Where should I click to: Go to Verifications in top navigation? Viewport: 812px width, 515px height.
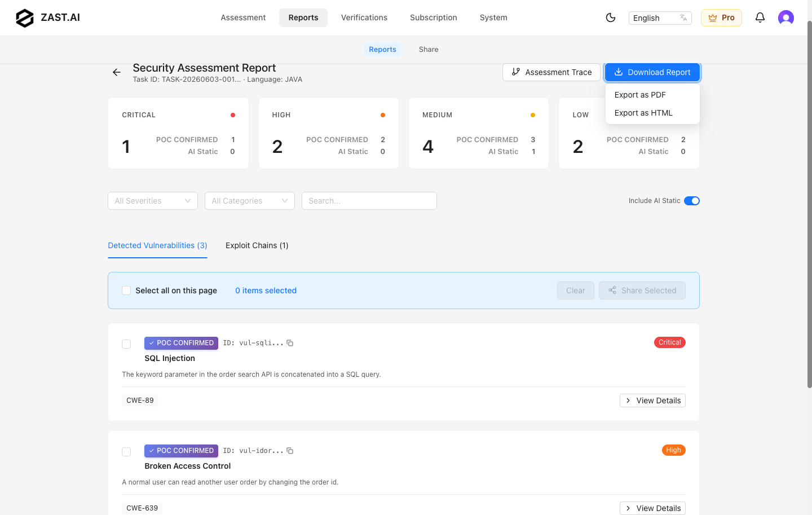tap(364, 17)
